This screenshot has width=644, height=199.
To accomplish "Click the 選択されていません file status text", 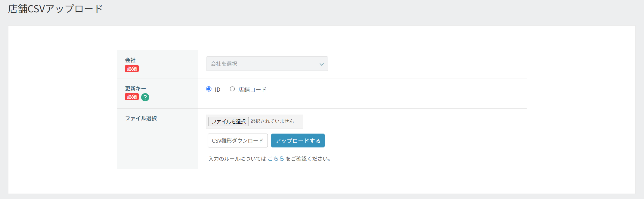I will [x=272, y=121].
